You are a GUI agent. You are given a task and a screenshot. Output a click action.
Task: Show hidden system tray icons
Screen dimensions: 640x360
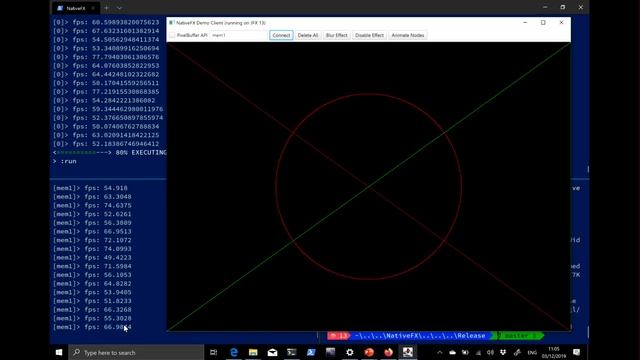(439, 352)
